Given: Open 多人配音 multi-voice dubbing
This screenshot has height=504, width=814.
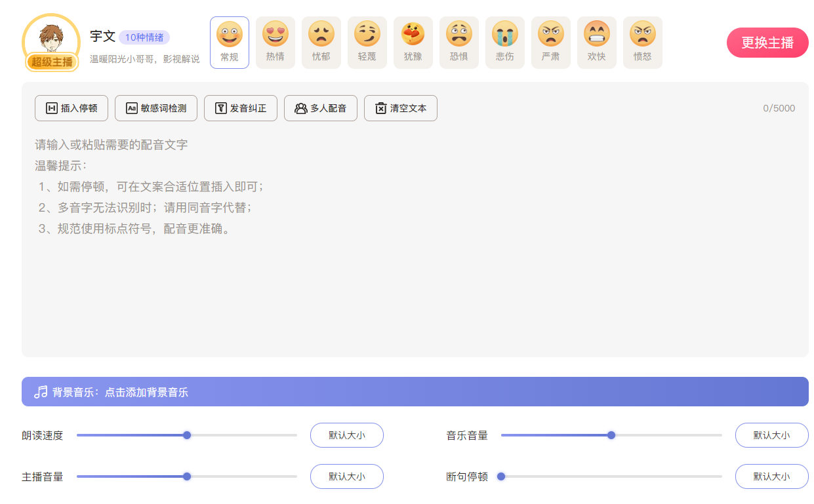Looking at the screenshot, I should (321, 108).
